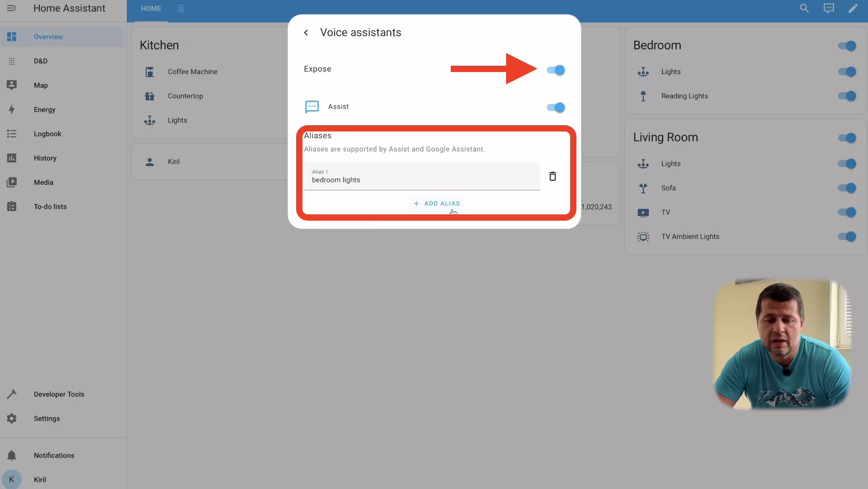
Task: Click the Settings gear icon
Action: [x=12, y=419]
